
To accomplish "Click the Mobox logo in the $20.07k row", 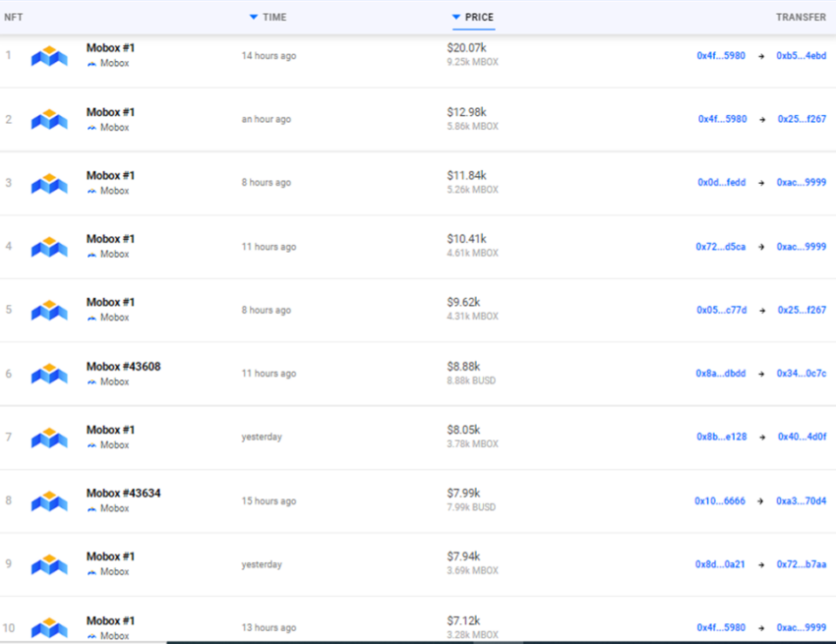I will (x=49, y=56).
